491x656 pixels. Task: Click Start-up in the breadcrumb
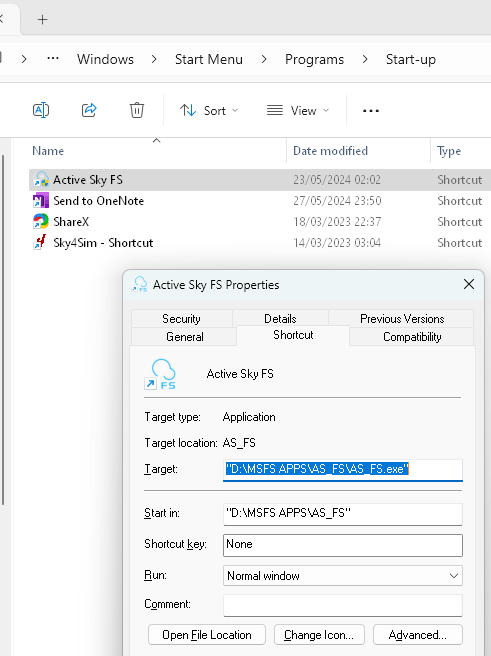(x=411, y=59)
